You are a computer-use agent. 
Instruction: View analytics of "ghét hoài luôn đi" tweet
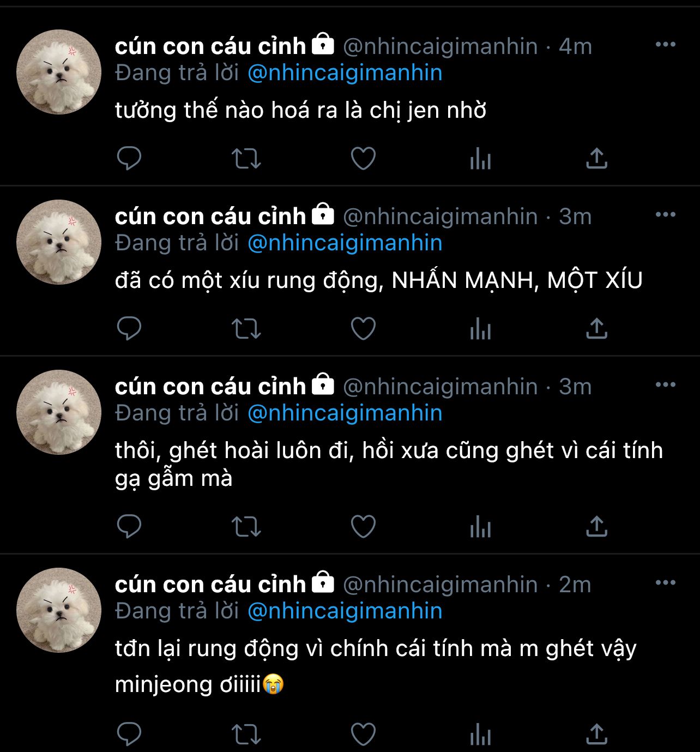[480, 527]
